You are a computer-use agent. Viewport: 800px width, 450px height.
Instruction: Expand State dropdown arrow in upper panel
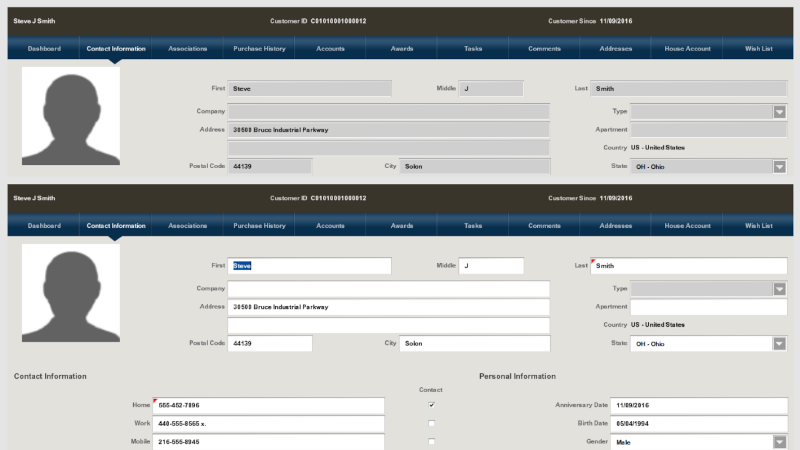tap(779, 167)
